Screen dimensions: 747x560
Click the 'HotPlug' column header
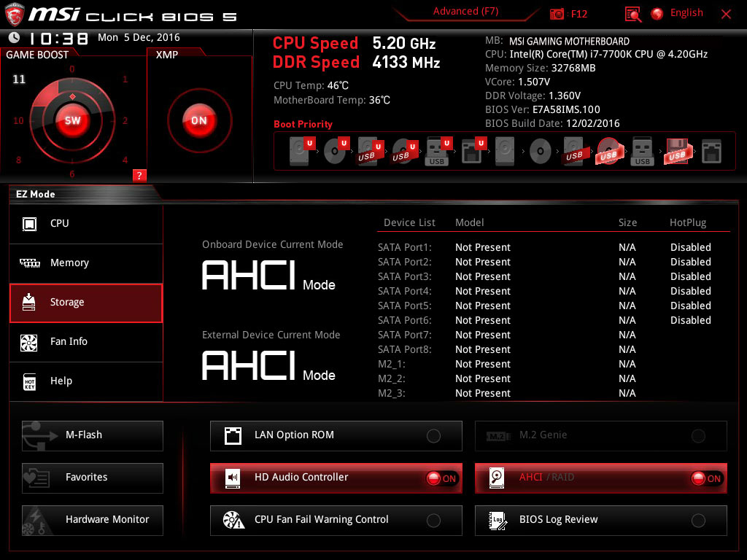coord(687,222)
